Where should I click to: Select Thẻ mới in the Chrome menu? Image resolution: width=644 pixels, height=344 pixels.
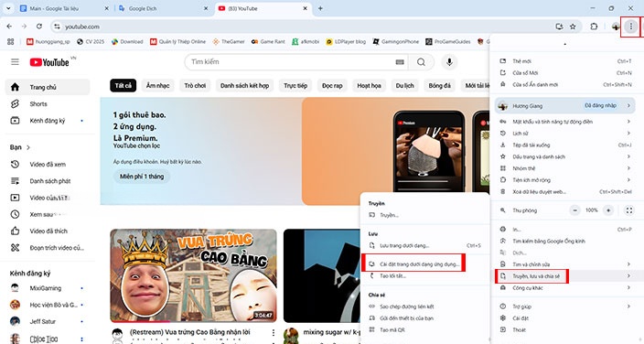565,61
